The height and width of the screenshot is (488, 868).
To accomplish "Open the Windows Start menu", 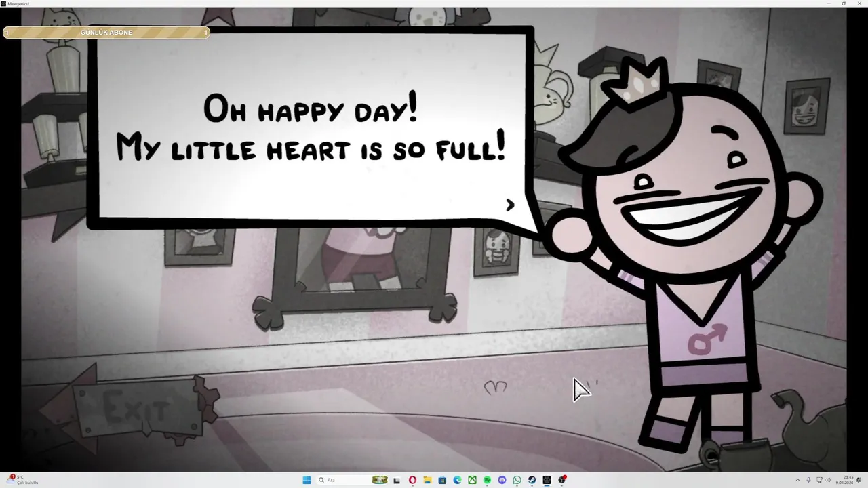I will click(307, 480).
